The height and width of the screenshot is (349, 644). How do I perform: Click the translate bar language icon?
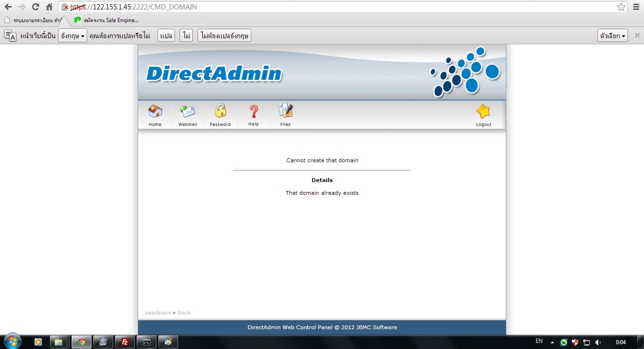[x=10, y=35]
